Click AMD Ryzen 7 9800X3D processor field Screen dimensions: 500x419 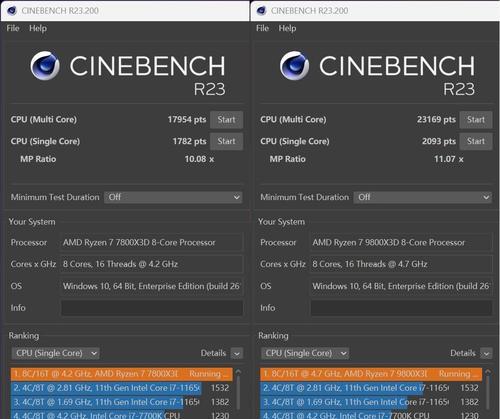click(x=401, y=243)
